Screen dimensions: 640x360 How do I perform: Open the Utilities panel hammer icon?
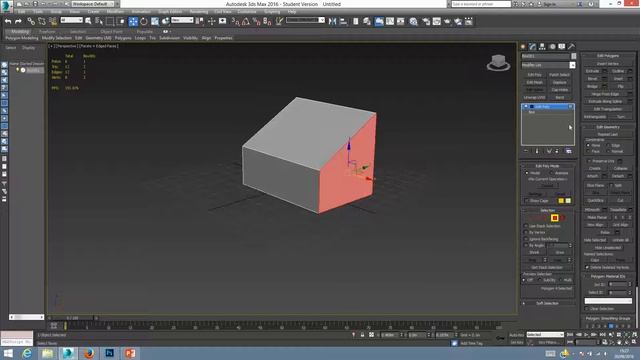[x=571, y=47]
